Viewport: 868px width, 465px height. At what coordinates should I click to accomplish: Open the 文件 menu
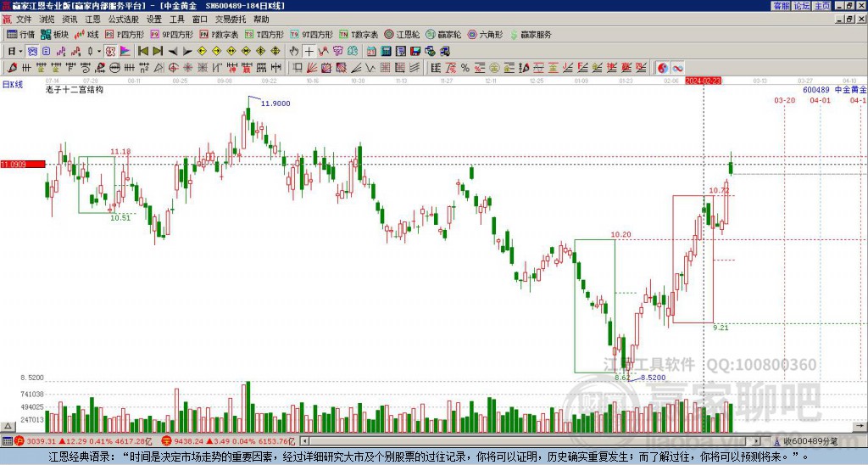(23, 20)
